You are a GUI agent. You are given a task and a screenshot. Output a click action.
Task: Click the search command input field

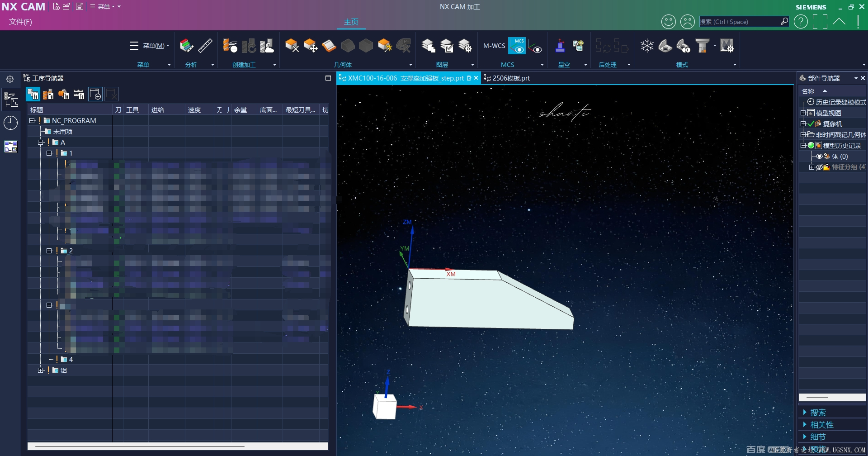click(x=739, y=22)
